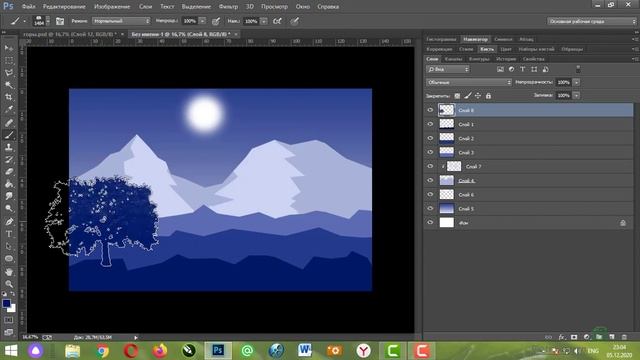Screen dimensions: 640x360
Task: Open brush opacity slider dropdown
Action: 202,21
